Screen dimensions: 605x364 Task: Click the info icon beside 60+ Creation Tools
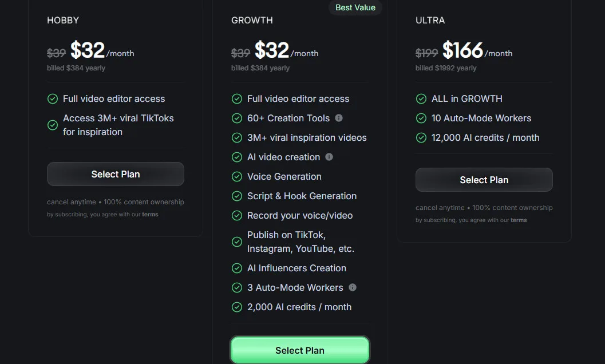338,118
